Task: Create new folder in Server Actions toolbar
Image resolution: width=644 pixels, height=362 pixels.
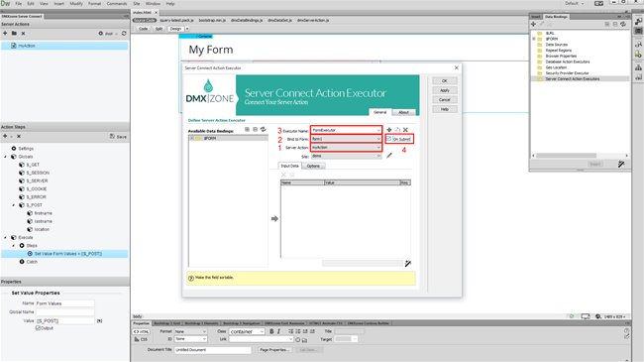Action: [x=14, y=34]
